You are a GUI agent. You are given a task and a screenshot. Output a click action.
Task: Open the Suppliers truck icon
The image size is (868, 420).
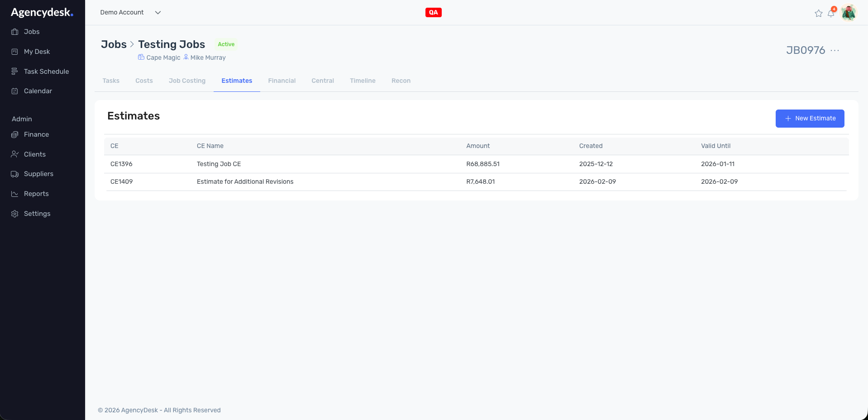(x=15, y=174)
